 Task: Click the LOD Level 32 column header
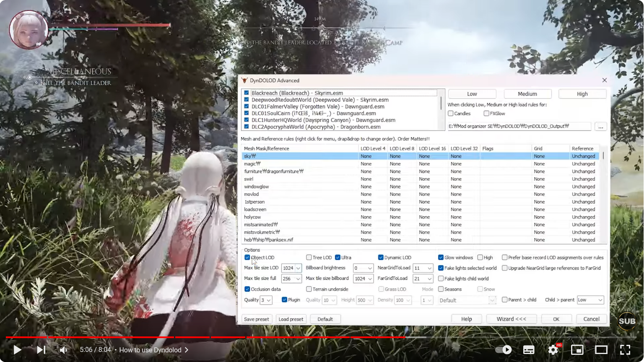464,148
